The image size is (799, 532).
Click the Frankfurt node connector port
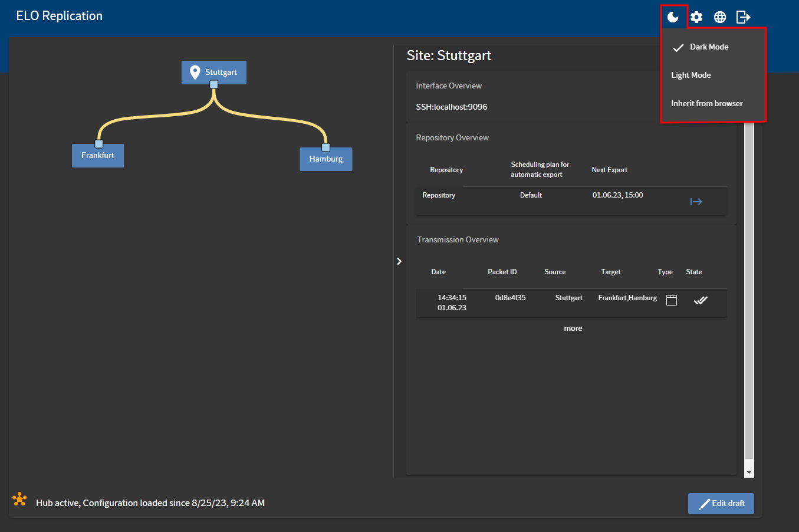tap(99, 144)
